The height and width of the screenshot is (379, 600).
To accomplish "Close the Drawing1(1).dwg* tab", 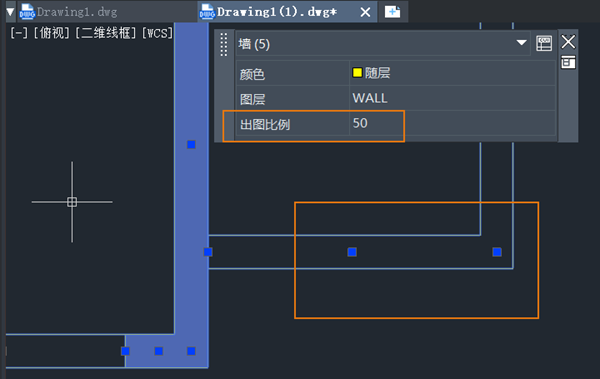I will 365,12.
